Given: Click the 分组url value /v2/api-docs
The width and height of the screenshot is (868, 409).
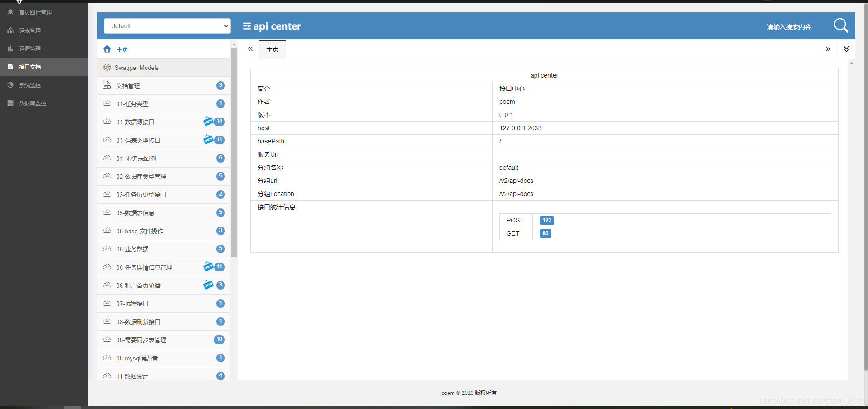Looking at the screenshot, I should pos(516,181).
